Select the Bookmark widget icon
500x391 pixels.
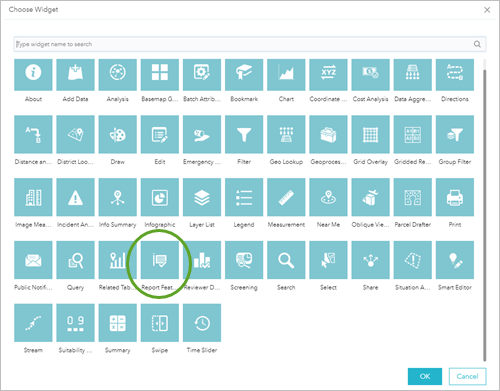click(244, 75)
